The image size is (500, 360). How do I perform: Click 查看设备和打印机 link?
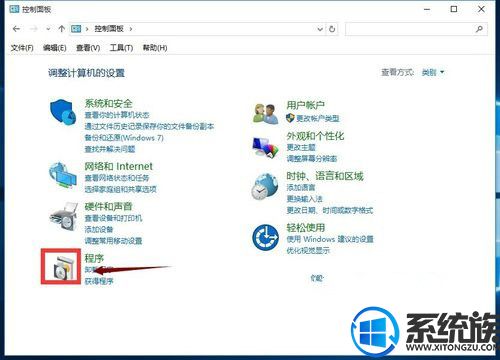tap(113, 218)
